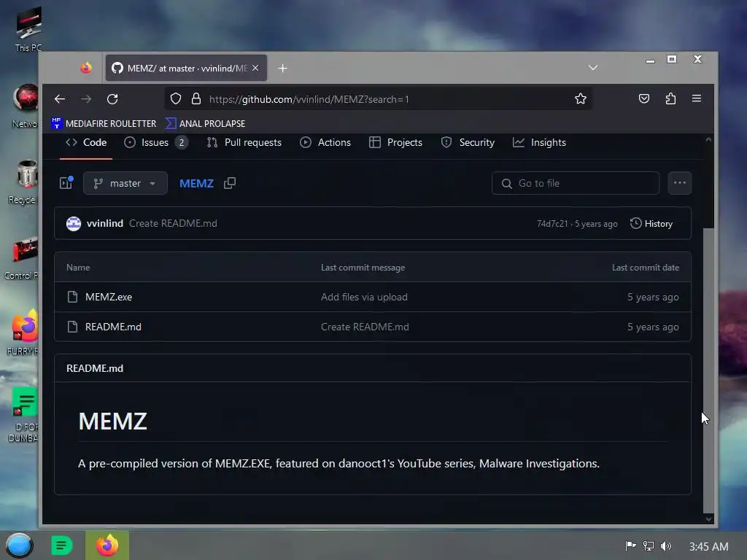Go back using the browser back arrow
747x560 pixels.
[60, 99]
